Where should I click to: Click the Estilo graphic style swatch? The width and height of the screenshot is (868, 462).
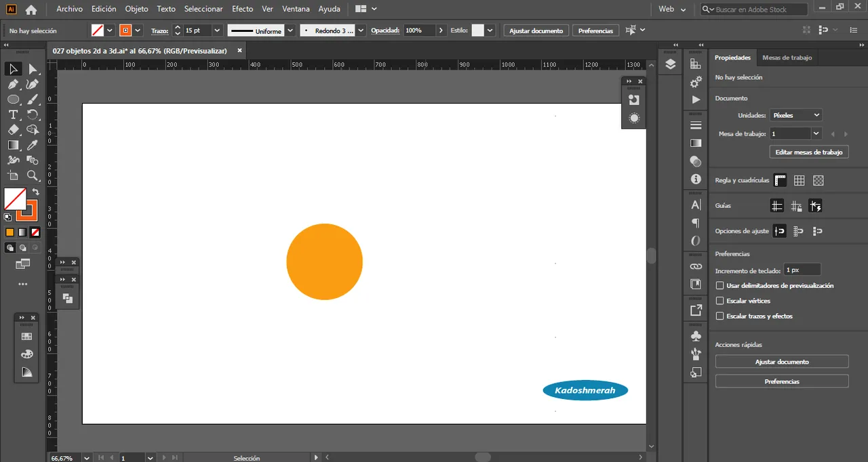pyautogui.click(x=478, y=30)
